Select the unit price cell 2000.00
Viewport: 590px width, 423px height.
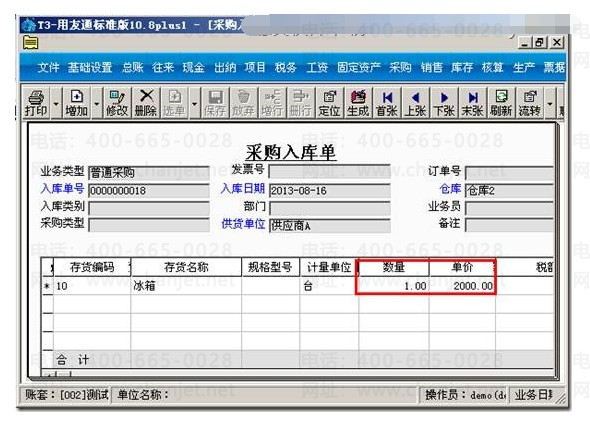(x=462, y=286)
